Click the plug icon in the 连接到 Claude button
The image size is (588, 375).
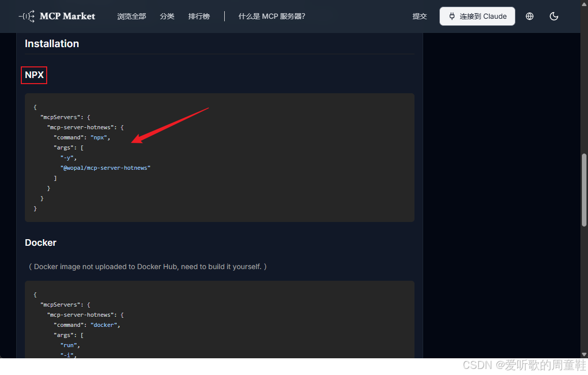pyautogui.click(x=452, y=16)
